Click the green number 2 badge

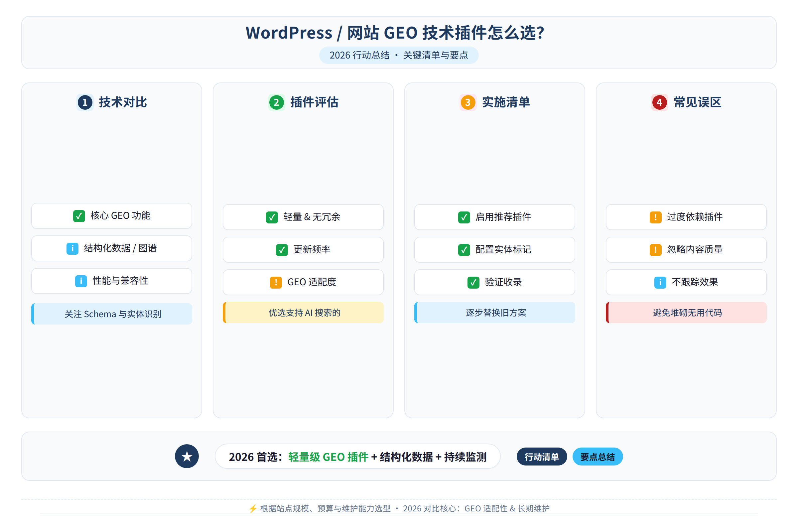(x=276, y=102)
